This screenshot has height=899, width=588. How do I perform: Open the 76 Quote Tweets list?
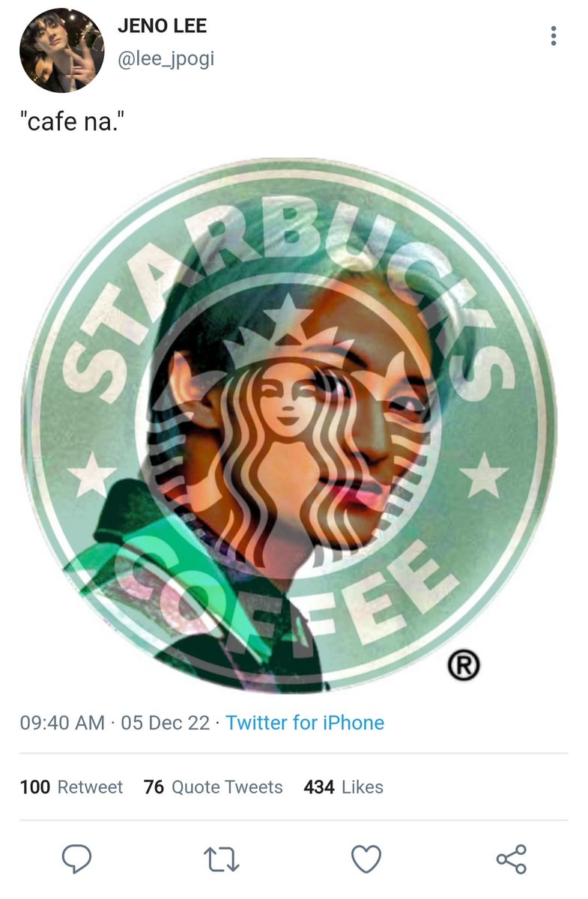click(213, 787)
